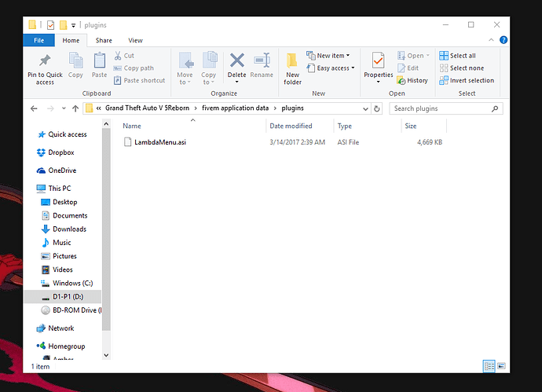Expand the address bar history dropdown
The width and height of the screenshot is (542, 392).
(x=365, y=108)
